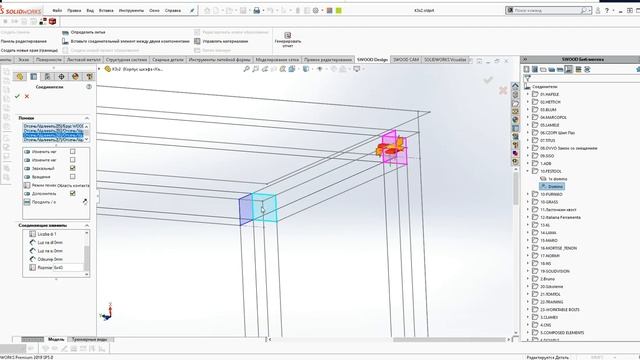Toggle the second Изменить checkbox

73,160
